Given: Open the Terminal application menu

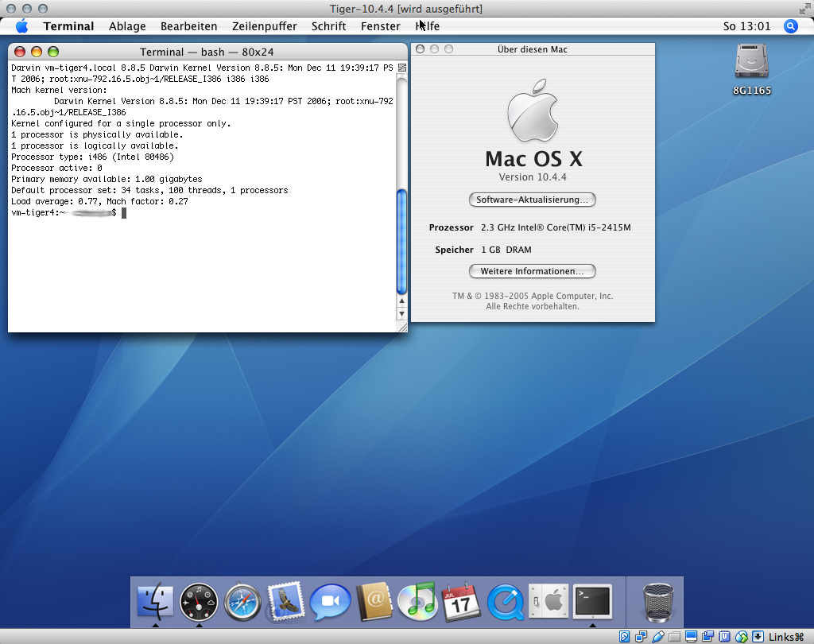Looking at the screenshot, I should click(x=68, y=26).
